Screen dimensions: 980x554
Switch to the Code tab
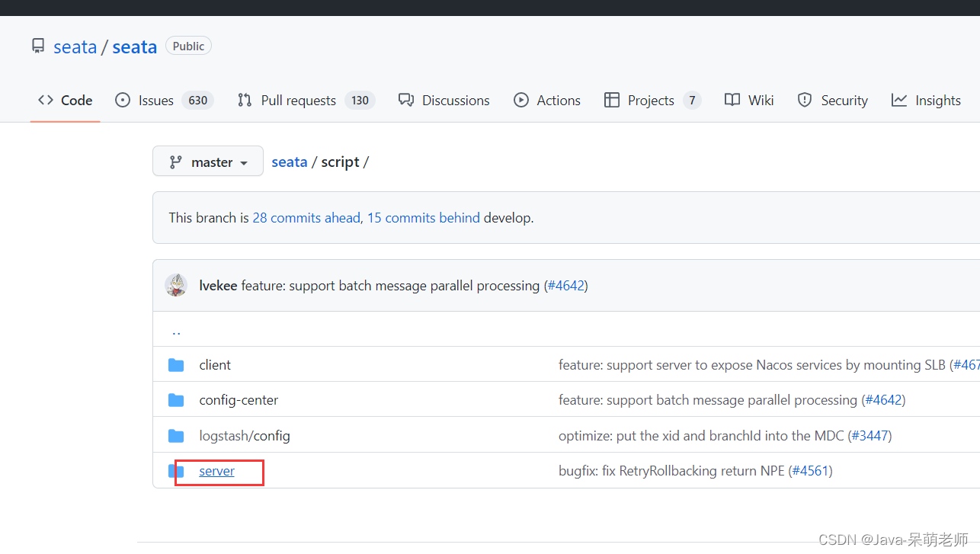65,100
